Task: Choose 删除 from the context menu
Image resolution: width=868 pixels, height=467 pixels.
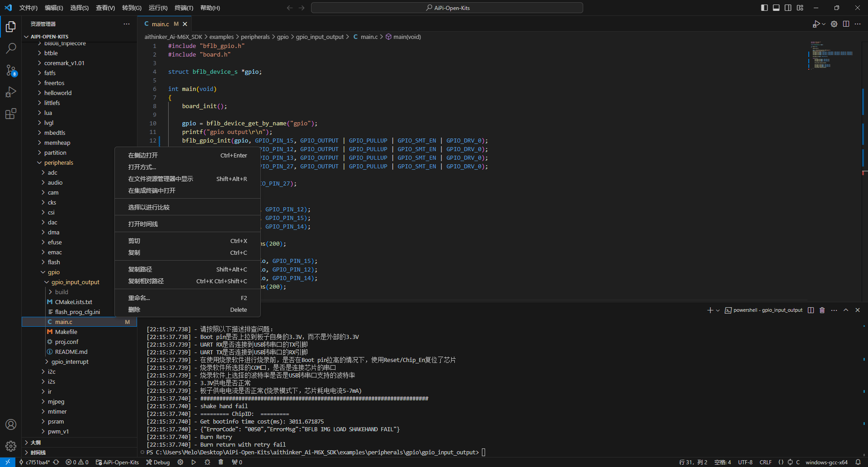Action: [x=188, y=310]
